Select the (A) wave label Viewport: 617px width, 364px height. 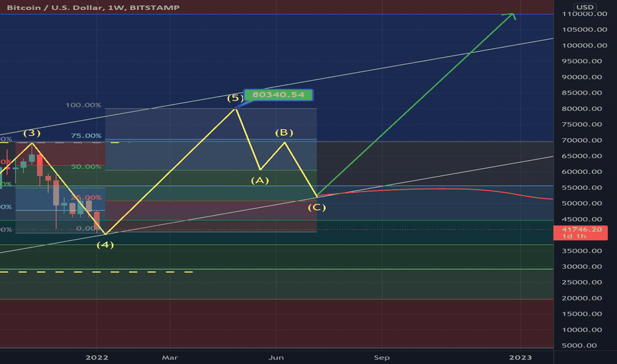coord(260,181)
